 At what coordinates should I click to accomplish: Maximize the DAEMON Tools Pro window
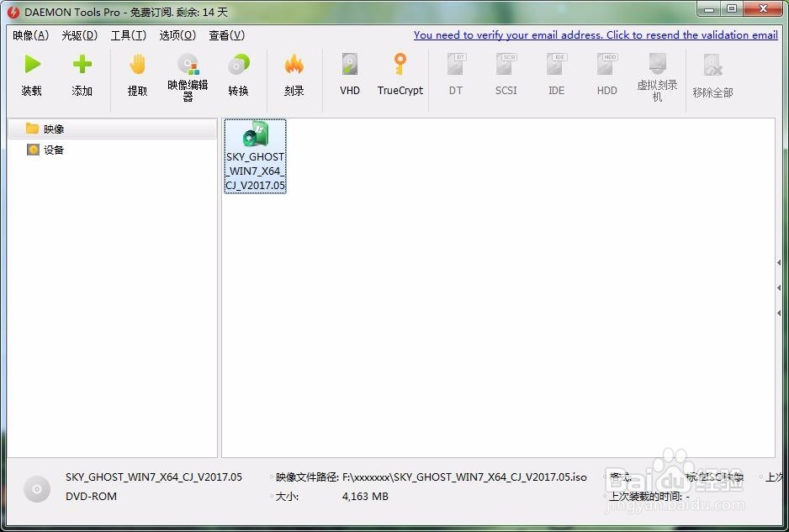(x=732, y=9)
